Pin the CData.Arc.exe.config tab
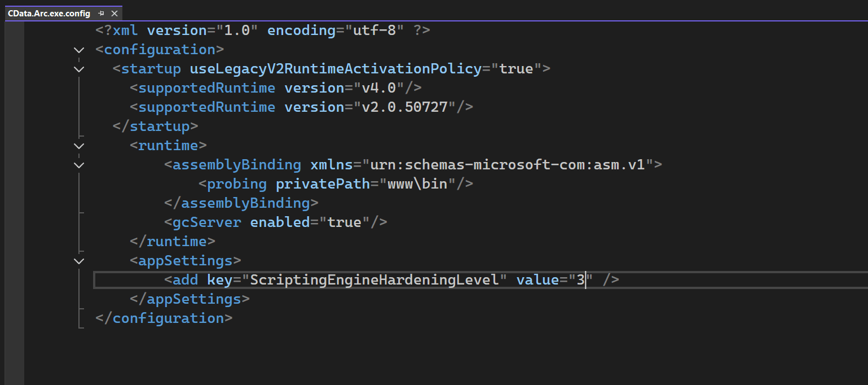The image size is (868, 385). coord(101,14)
